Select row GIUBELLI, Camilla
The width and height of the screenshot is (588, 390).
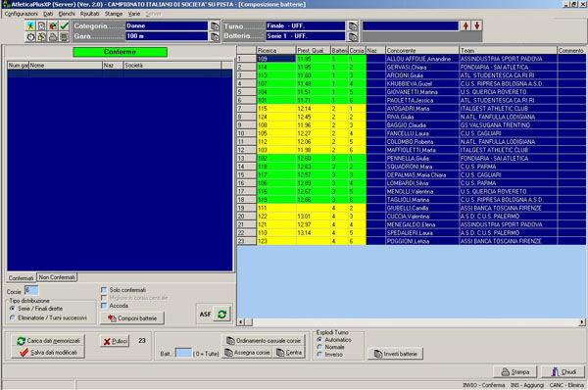click(412, 208)
